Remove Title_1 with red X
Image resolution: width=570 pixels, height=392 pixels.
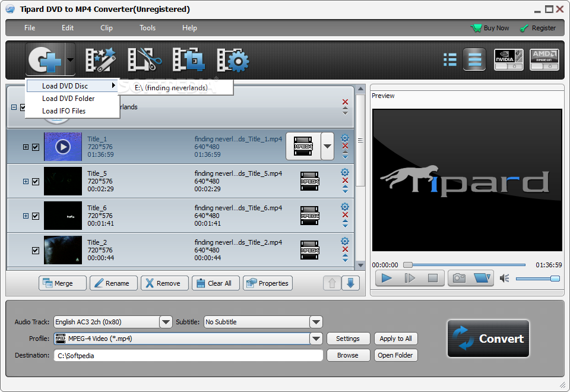pyautogui.click(x=346, y=146)
